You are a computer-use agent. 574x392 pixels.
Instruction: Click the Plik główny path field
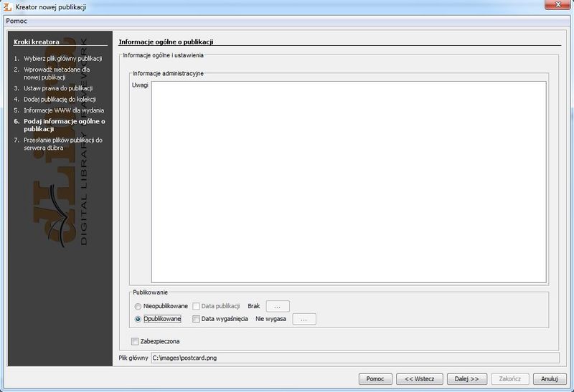click(x=354, y=358)
